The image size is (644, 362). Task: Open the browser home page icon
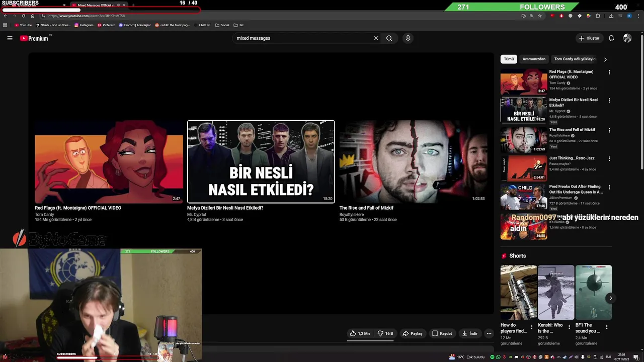[33, 16]
